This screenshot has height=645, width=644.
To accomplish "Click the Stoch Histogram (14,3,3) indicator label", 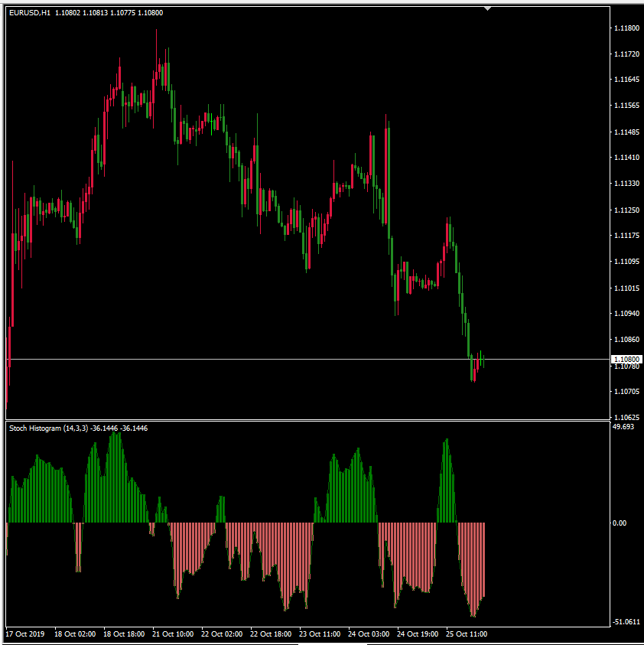I will point(47,428).
